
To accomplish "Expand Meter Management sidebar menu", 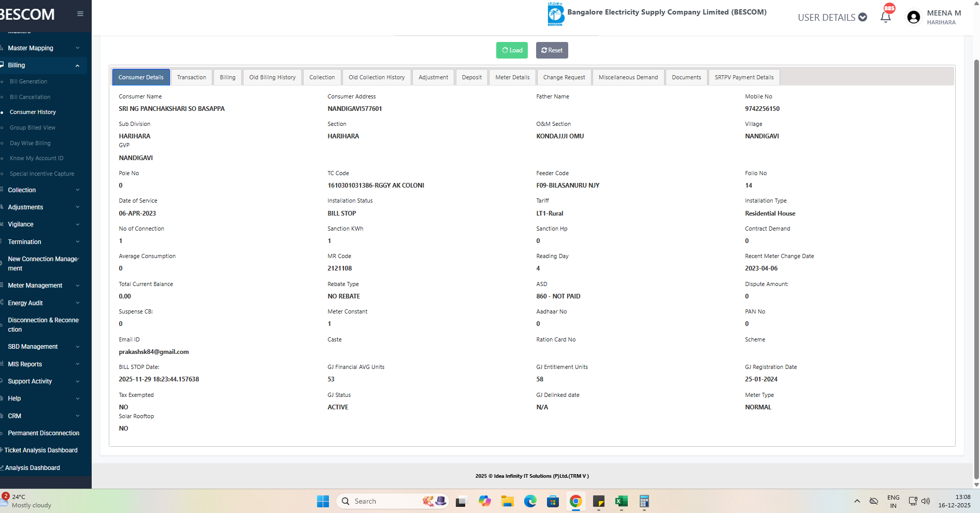I will [x=42, y=286].
